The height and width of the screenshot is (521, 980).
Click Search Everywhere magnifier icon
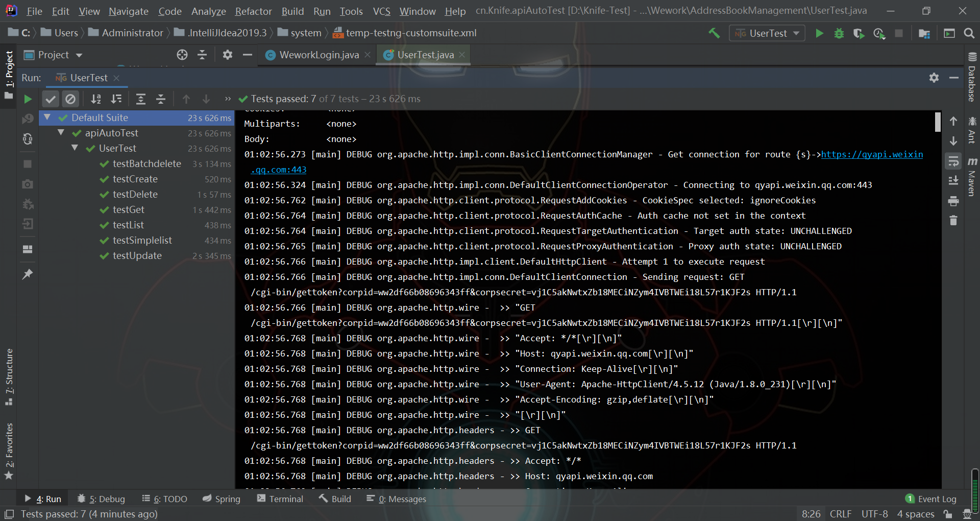point(969,33)
